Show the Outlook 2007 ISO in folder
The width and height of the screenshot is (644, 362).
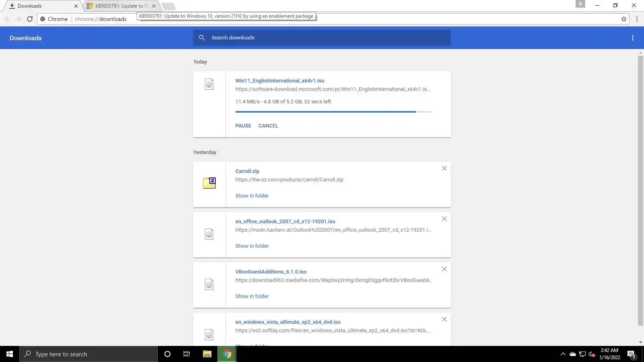click(x=252, y=246)
